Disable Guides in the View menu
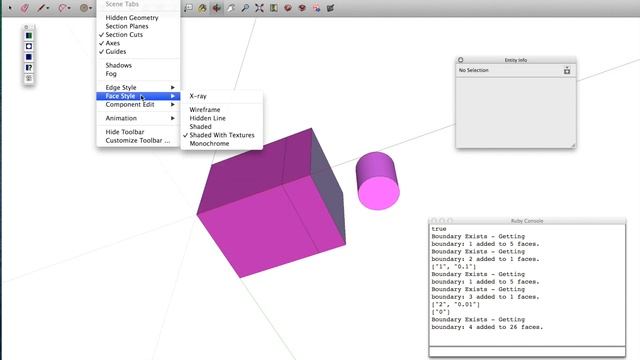Screen dimensions: 640x360 tap(138, 52)
